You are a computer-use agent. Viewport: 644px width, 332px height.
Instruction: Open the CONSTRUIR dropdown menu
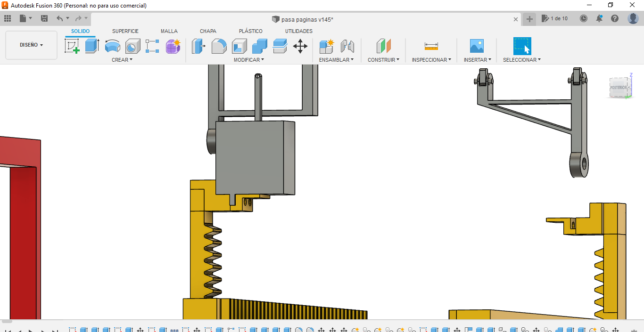click(x=383, y=60)
